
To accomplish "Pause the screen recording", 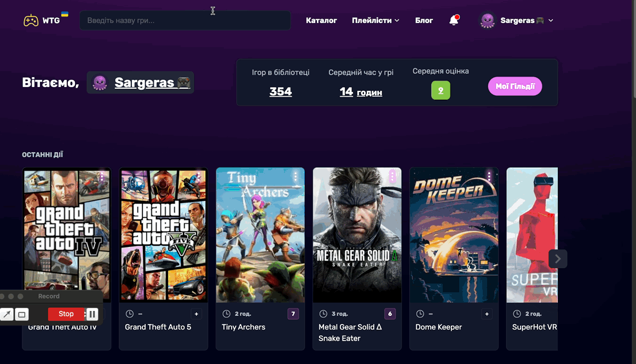I will (92, 314).
